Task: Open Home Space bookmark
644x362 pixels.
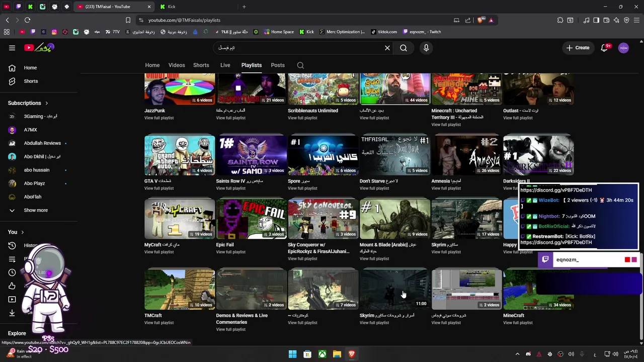Action: [278, 32]
